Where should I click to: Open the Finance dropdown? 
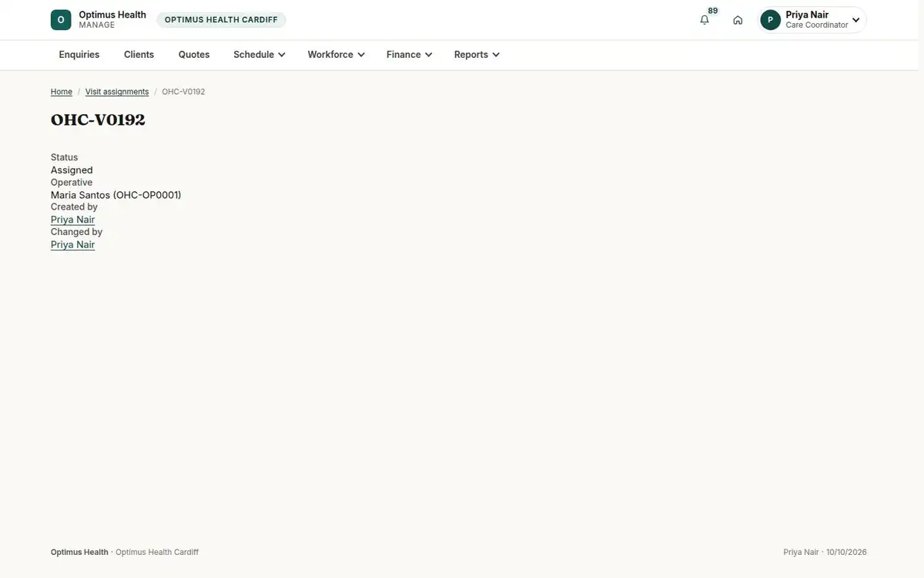tap(409, 55)
